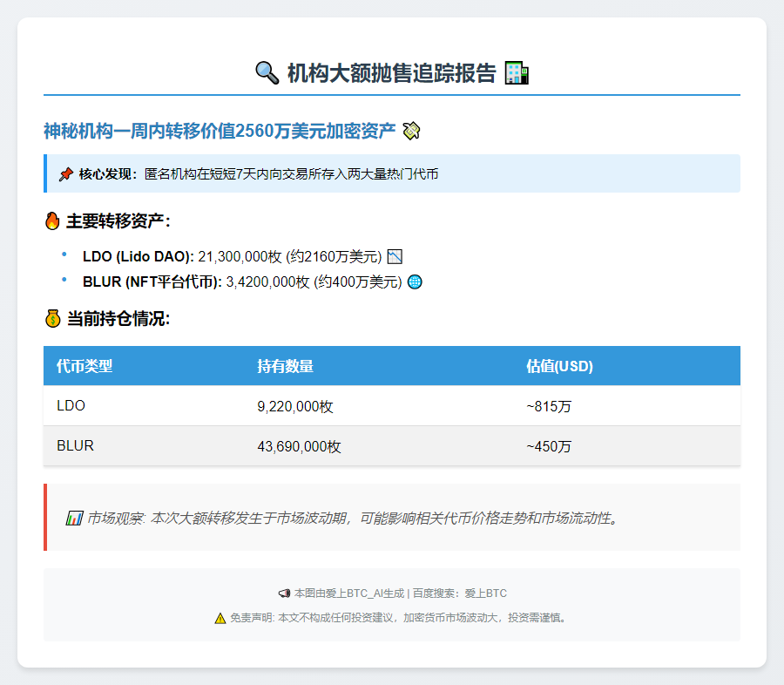
Task: Click the bar chart icon before 市场观察
Action: pyautogui.click(x=74, y=519)
